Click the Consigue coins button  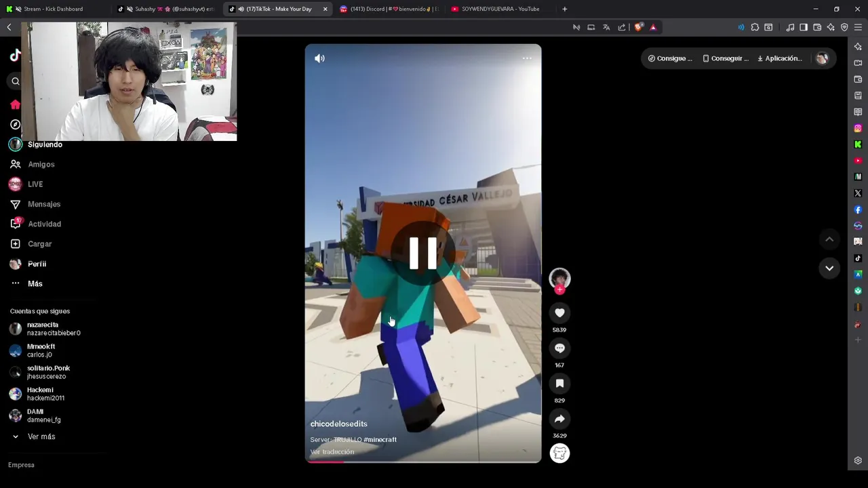coord(670,58)
